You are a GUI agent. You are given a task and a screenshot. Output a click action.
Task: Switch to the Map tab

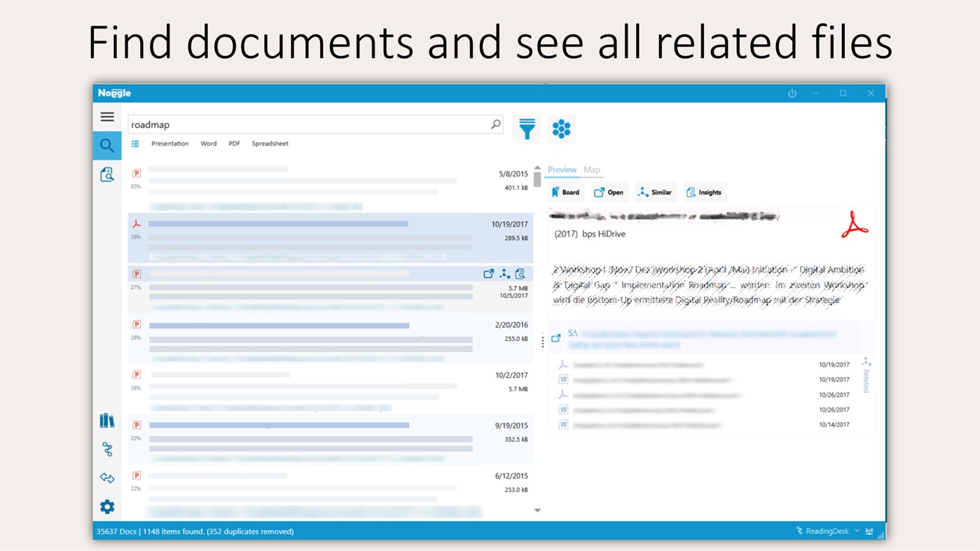pos(591,169)
